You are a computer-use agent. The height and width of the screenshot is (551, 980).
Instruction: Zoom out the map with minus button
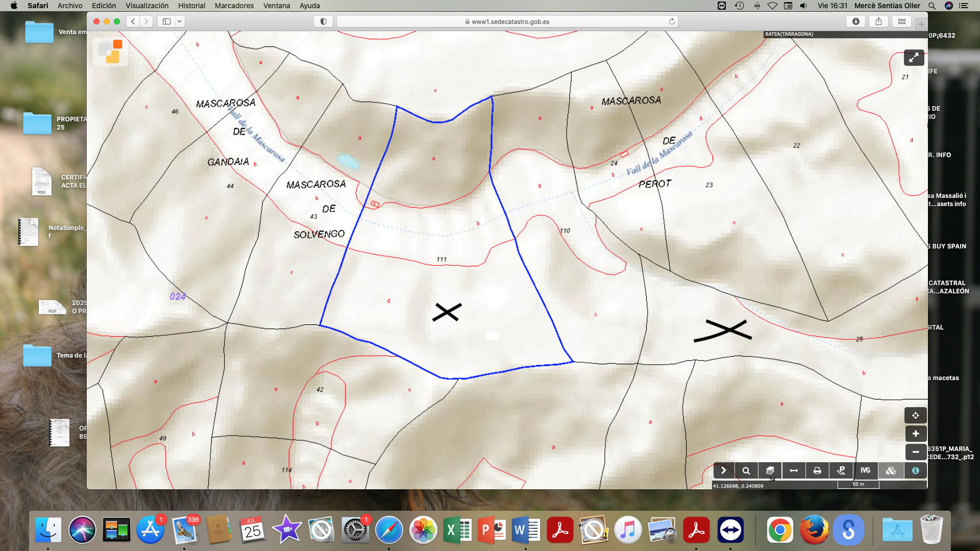pyautogui.click(x=915, y=452)
